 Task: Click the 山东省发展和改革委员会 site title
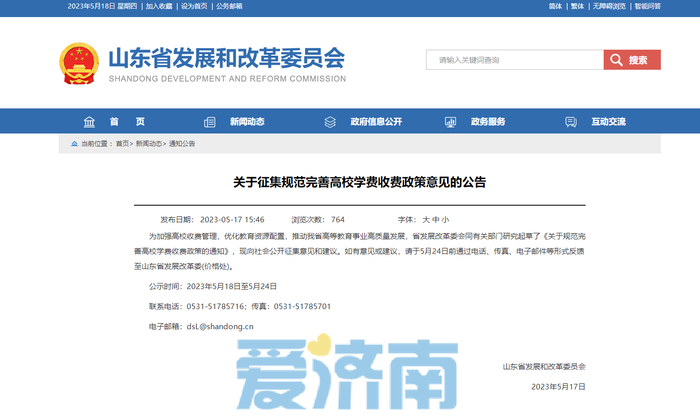(x=227, y=58)
